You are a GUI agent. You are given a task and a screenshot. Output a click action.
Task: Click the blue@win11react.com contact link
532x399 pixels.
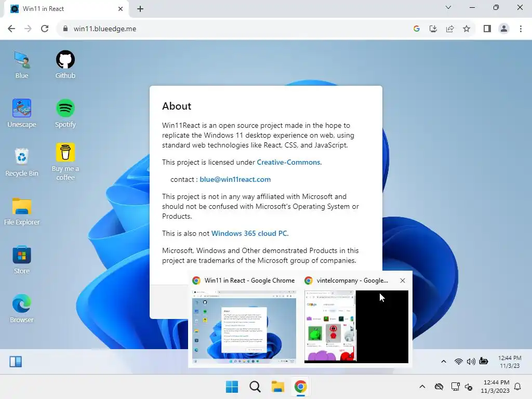coord(235,179)
